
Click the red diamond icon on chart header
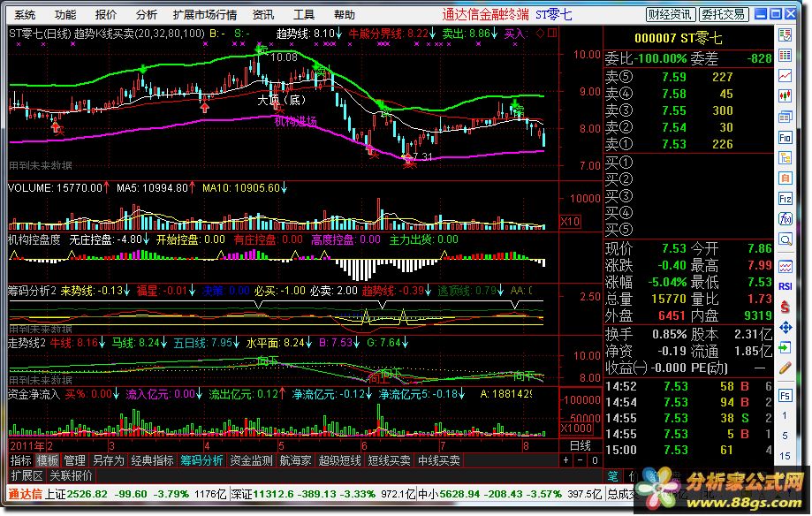tap(540, 34)
